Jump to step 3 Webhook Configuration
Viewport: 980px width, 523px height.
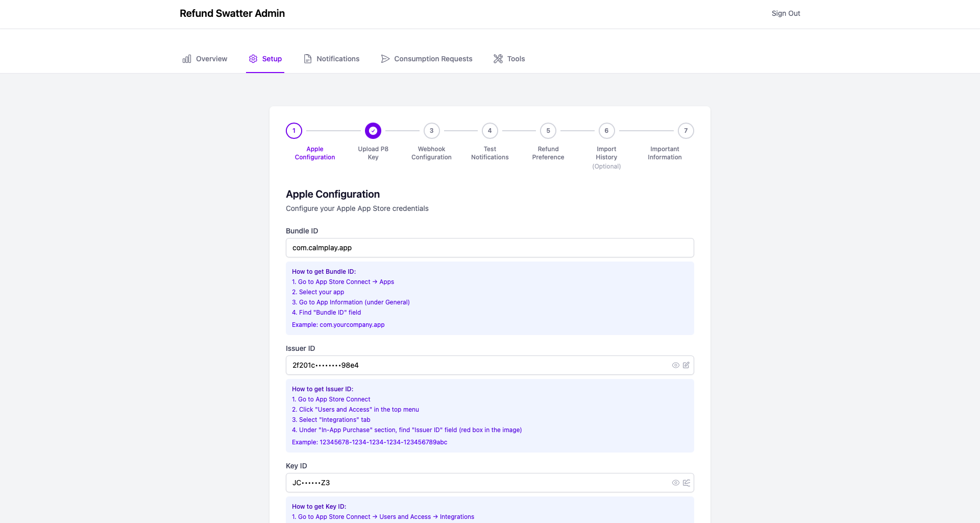432,131
